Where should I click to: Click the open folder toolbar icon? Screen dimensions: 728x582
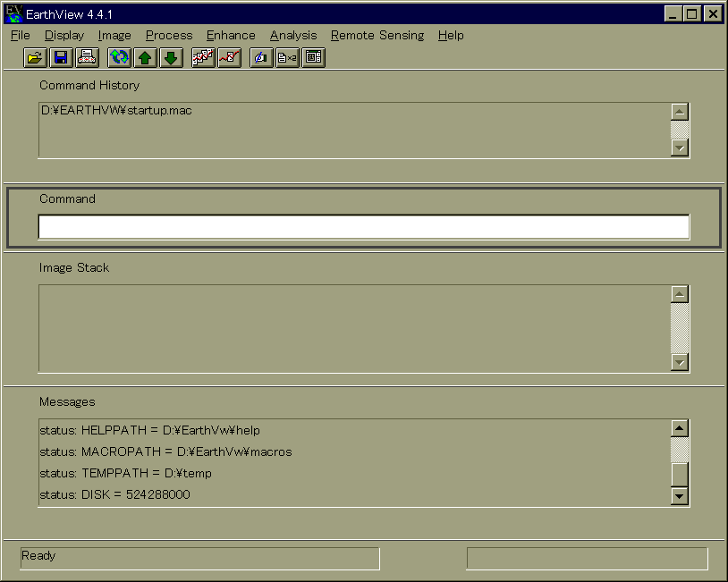(x=35, y=58)
